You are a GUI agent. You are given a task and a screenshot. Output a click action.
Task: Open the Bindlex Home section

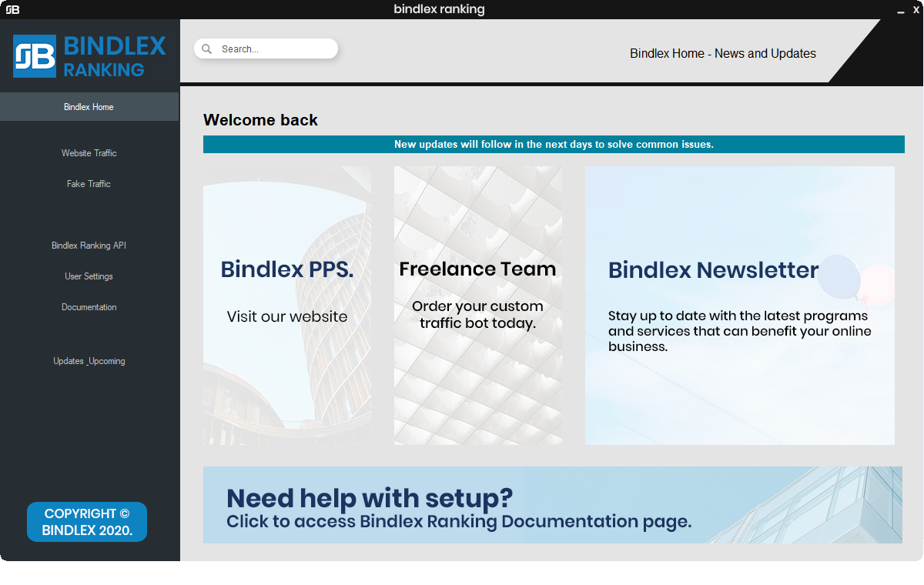[89, 106]
